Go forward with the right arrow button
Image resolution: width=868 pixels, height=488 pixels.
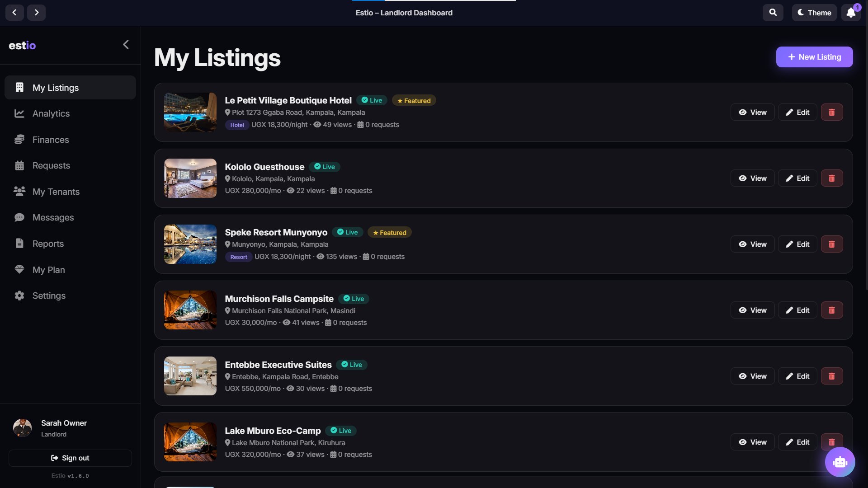[36, 13]
